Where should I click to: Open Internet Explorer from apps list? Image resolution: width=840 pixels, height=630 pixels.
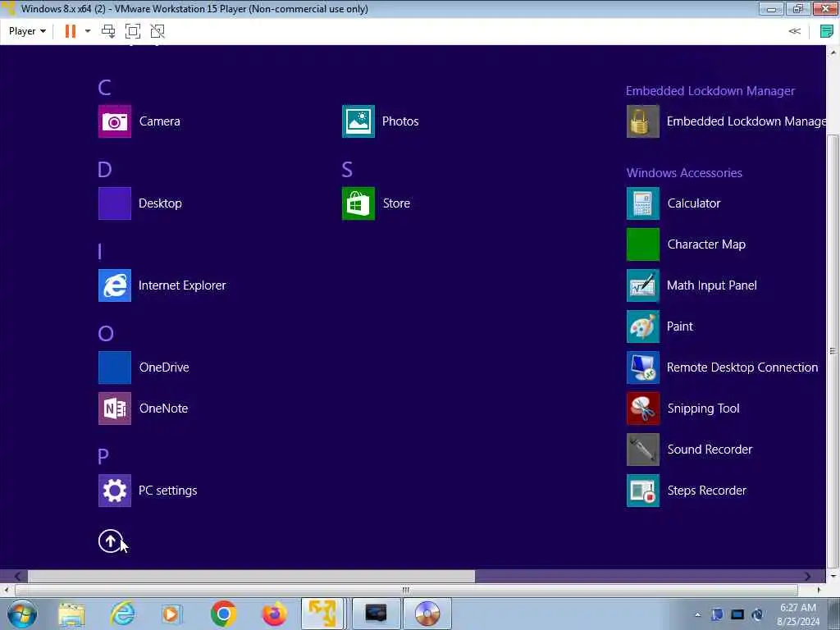(115, 285)
